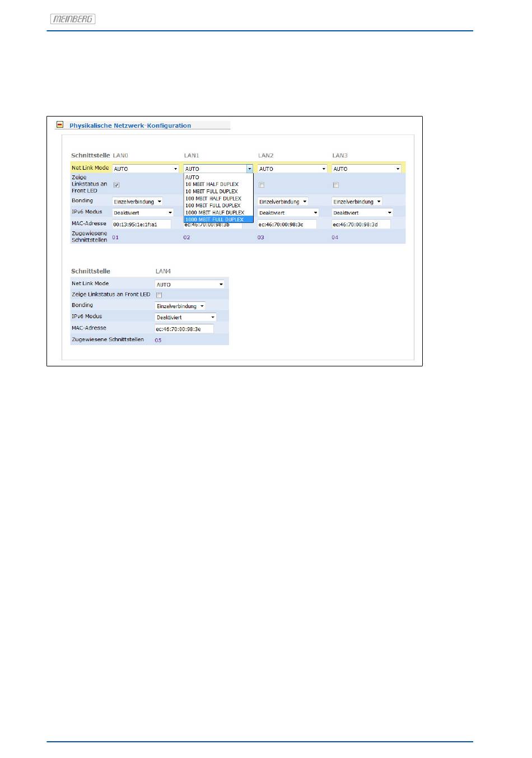Select 100 MBIT HALF DUPLEX option

point(218,198)
